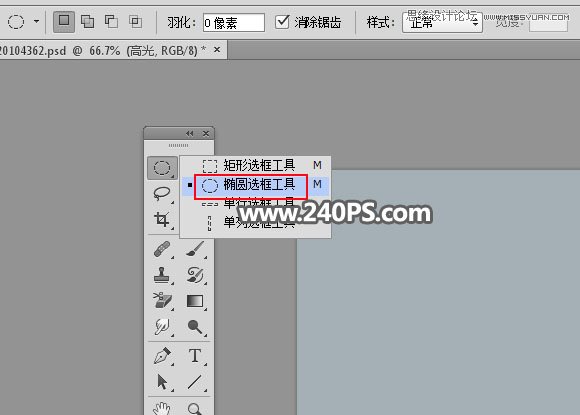
Task: Select the Dodge tool
Action: (x=195, y=327)
